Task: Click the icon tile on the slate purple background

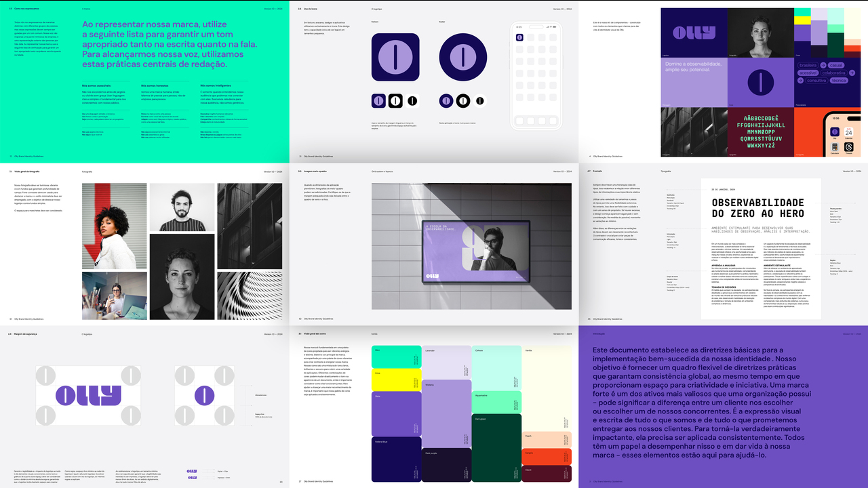Action: point(761,82)
